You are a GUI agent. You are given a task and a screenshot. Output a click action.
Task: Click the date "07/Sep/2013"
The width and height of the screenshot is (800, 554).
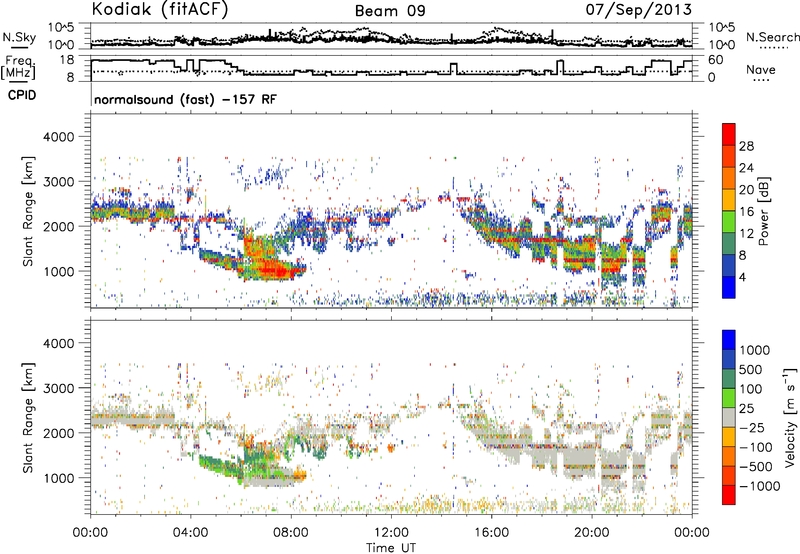[638, 9]
